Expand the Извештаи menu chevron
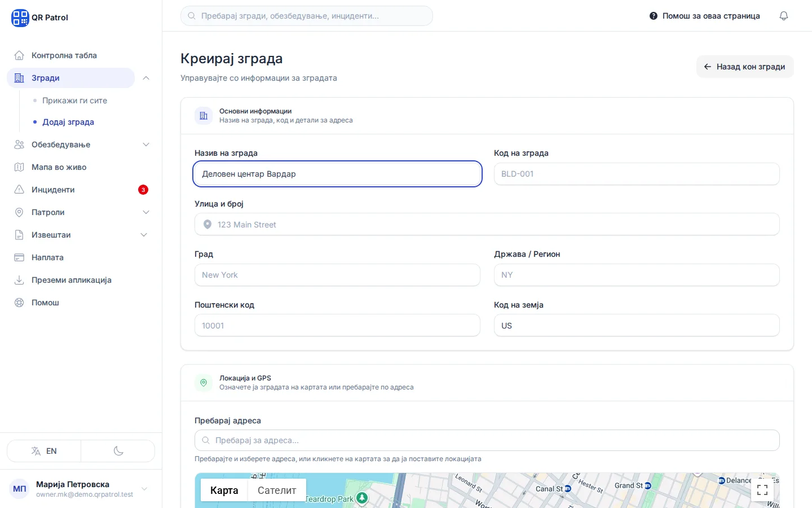This screenshot has height=508, width=812. pyautogui.click(x=144, y=235)
